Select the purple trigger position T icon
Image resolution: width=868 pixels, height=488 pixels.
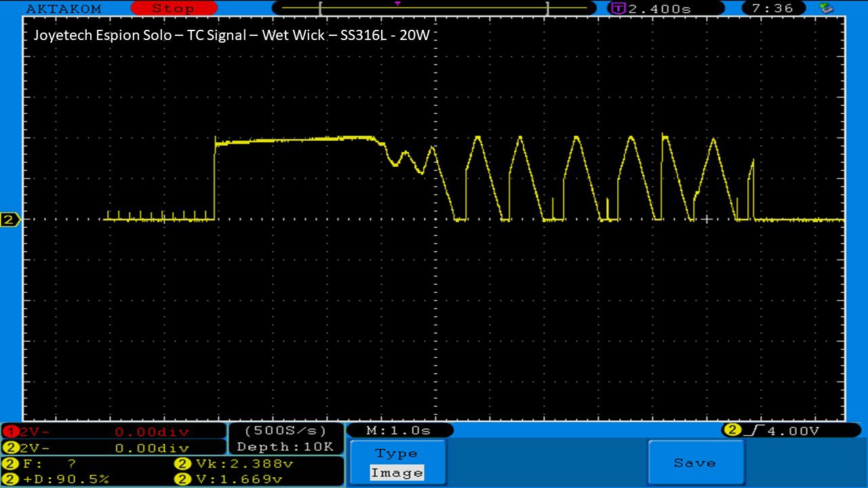point(617,9)
